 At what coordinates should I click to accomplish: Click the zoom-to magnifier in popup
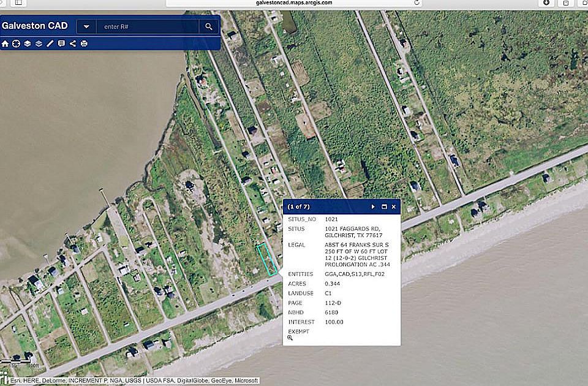(290, 338)
